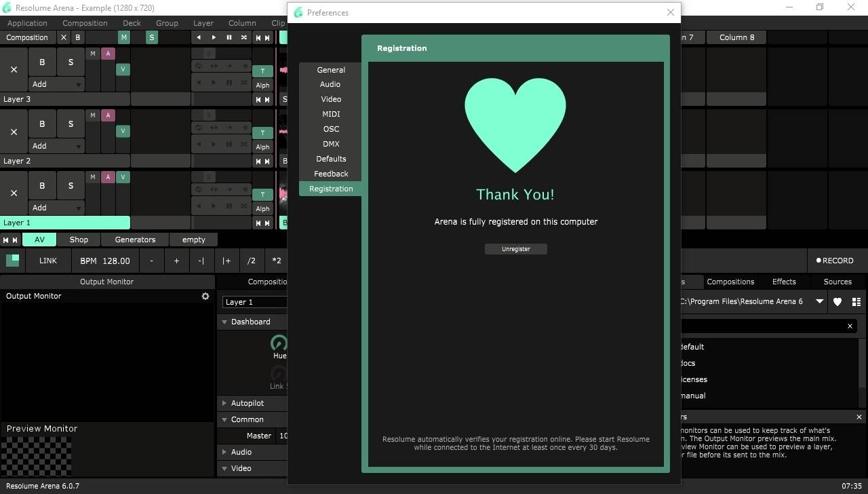Click the tempo LINK button

(48, 261)
